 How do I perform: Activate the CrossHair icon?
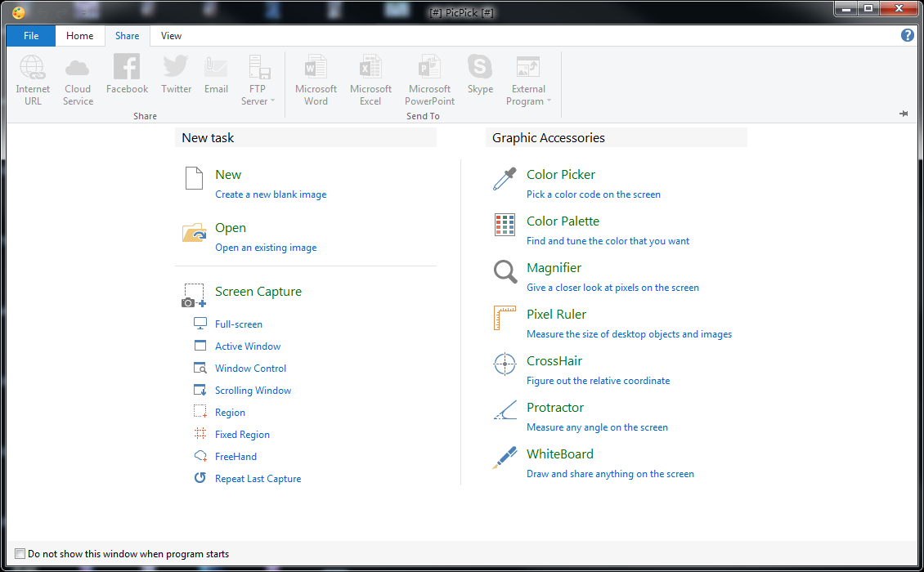point(505,364)
